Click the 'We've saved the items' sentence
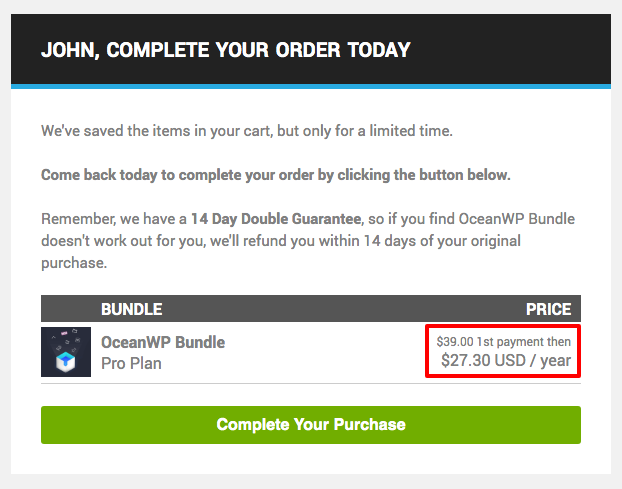 pyautogui.click(x=246, y=131)
